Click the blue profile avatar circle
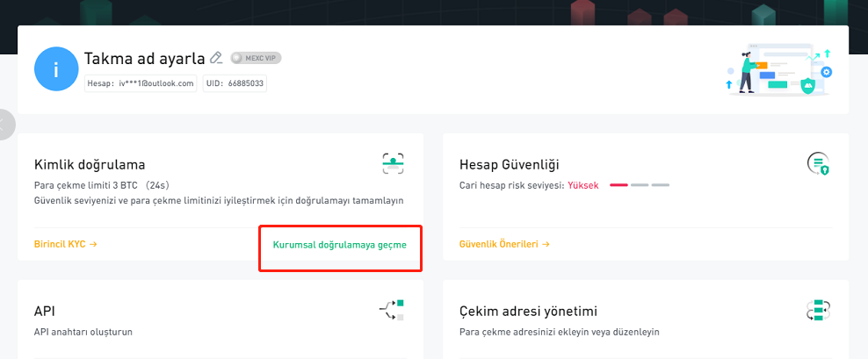 click(x=56, y=69)
